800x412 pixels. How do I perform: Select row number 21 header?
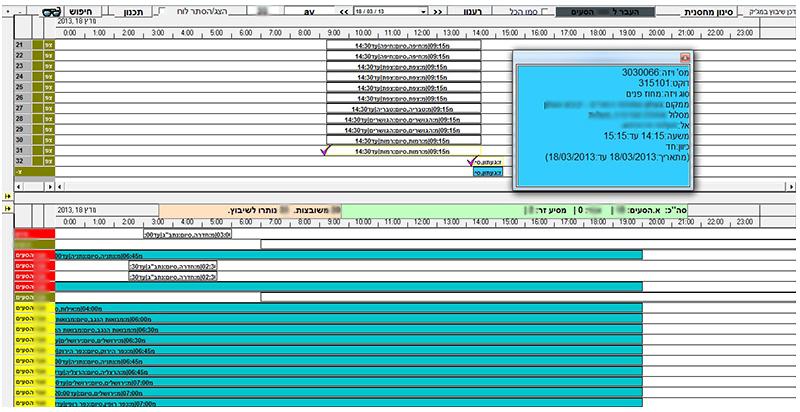click(23, 45)
